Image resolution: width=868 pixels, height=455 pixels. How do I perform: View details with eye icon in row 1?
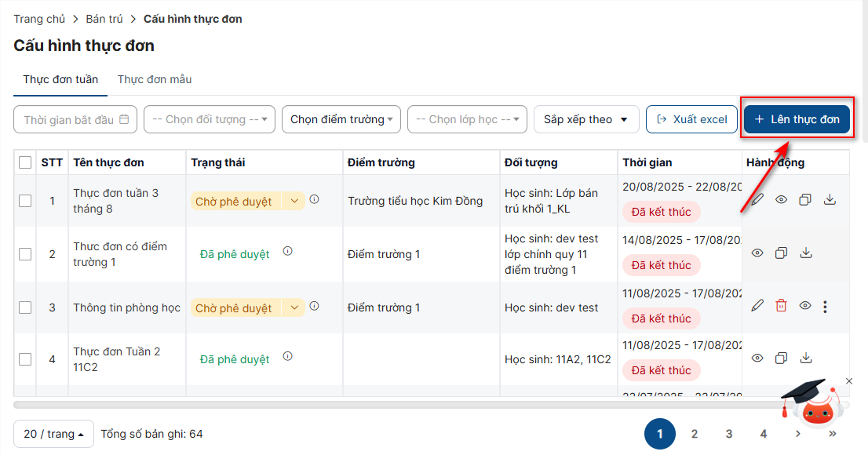pyautogui.click(x=781, y=200)
